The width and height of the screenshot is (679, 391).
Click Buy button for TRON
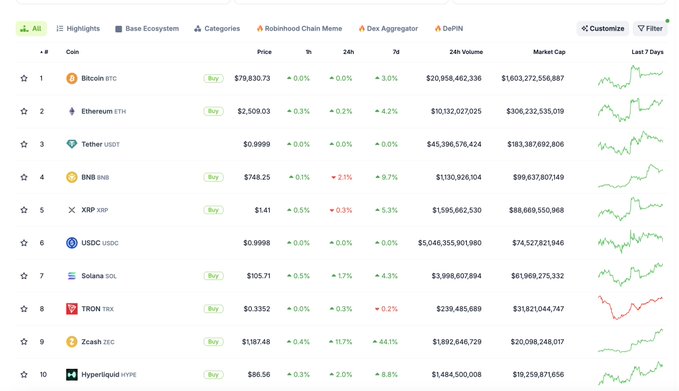click(213, 309)
